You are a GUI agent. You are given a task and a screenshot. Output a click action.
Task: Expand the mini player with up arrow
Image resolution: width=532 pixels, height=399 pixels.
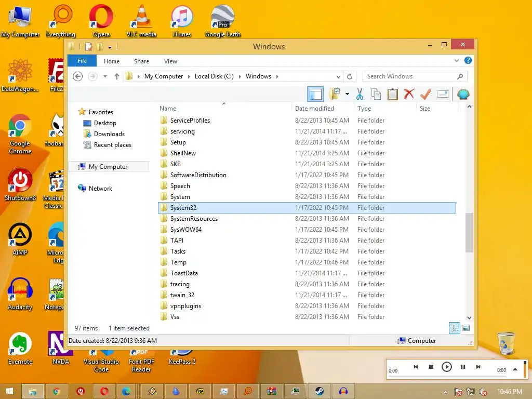[x=515, y=369]
